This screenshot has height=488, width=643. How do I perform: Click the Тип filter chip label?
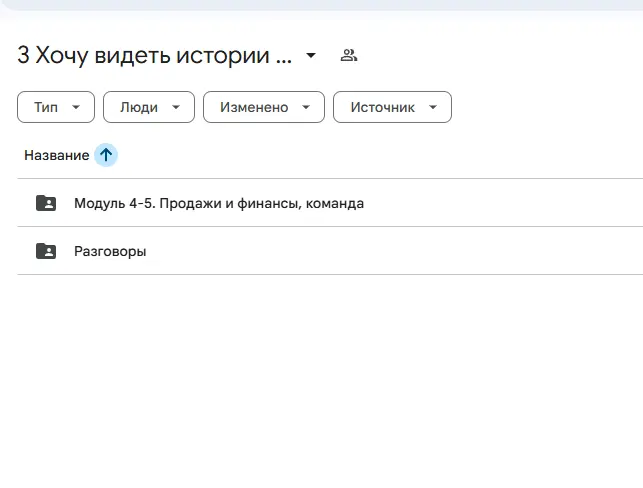click(46, 107)
